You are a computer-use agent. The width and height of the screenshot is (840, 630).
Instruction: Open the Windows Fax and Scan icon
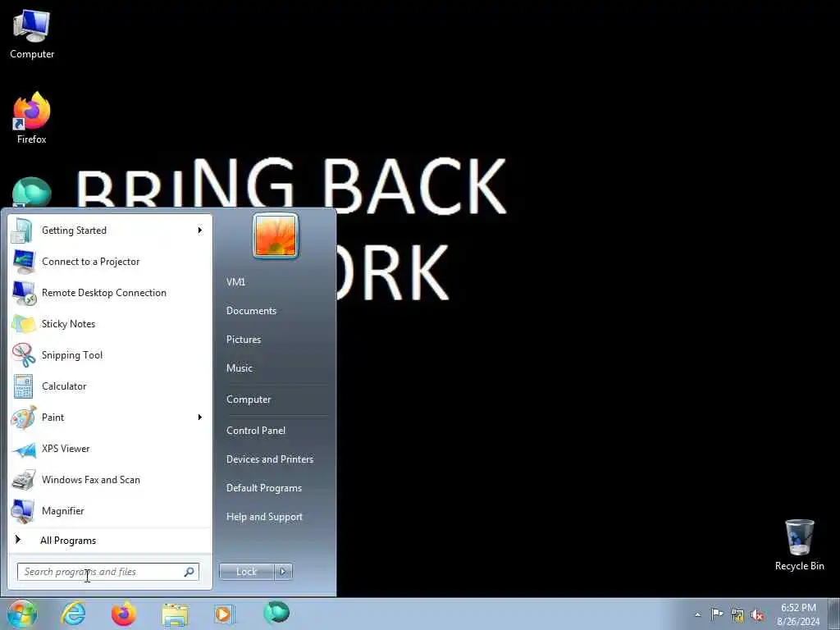tap(23, 480)
